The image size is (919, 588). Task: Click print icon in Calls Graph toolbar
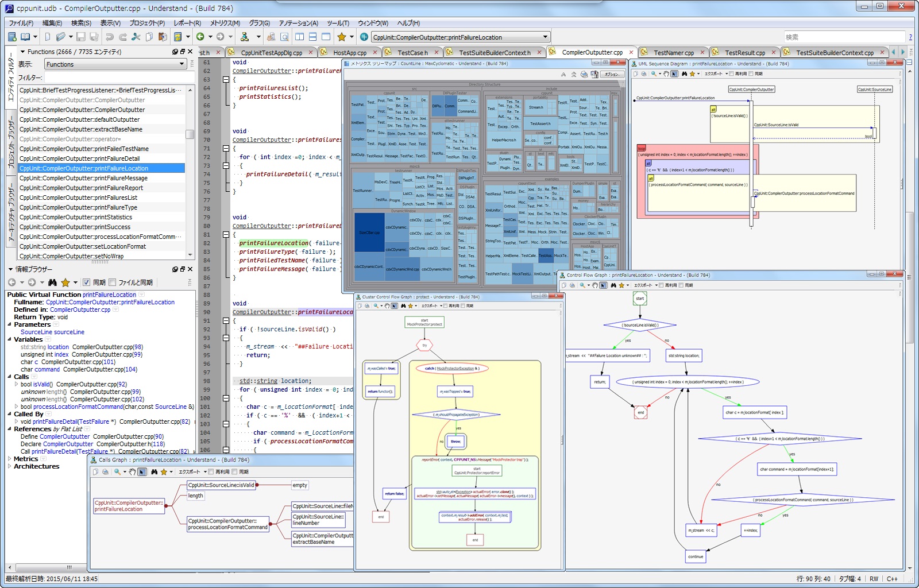[x=105, y=472]
